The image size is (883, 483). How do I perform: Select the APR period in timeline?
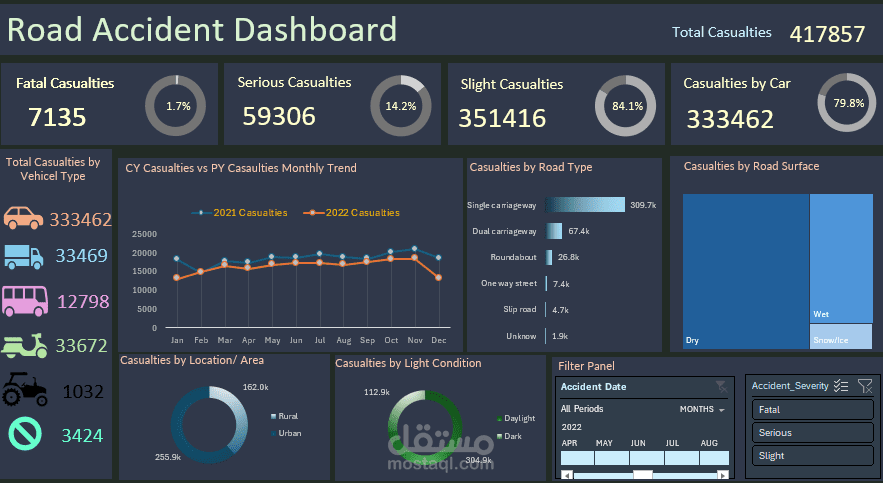[577, 458]
